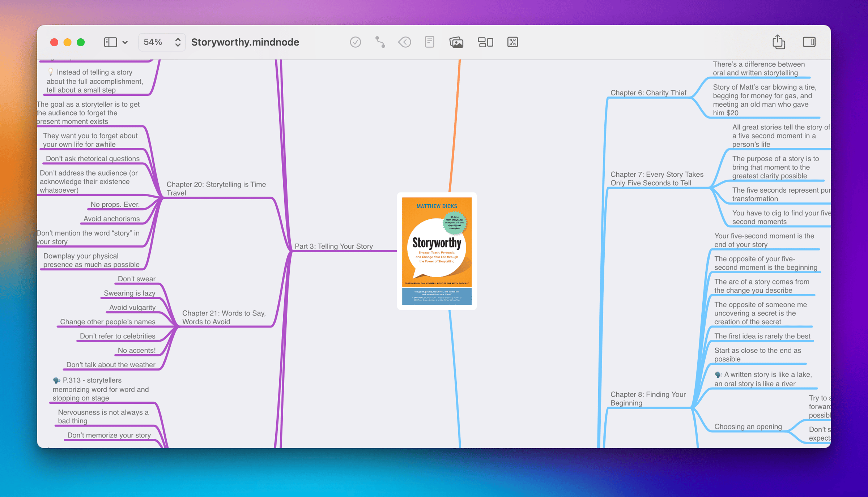The width and height of the screenshot is (868, 497).
Task: Select Don't ask rhetorical questions node
Action: click(93, 159)
